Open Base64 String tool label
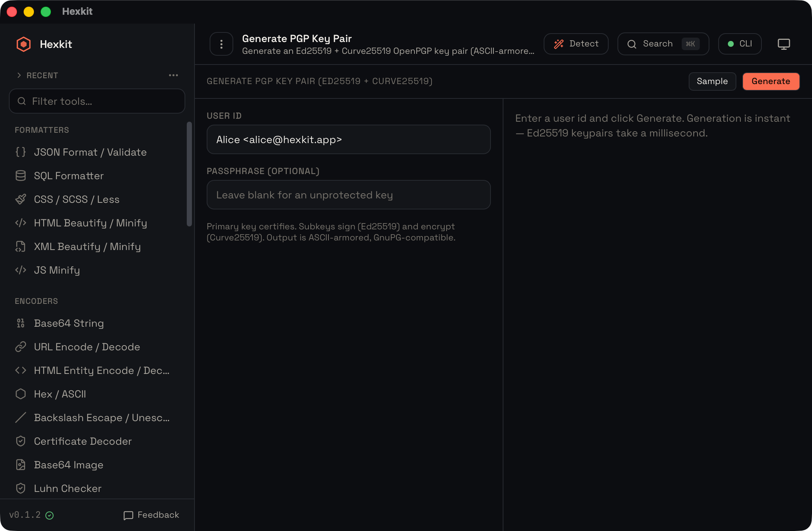Image resolution: width=812 pixels, height=531 pixels. (x=69, y=323)
